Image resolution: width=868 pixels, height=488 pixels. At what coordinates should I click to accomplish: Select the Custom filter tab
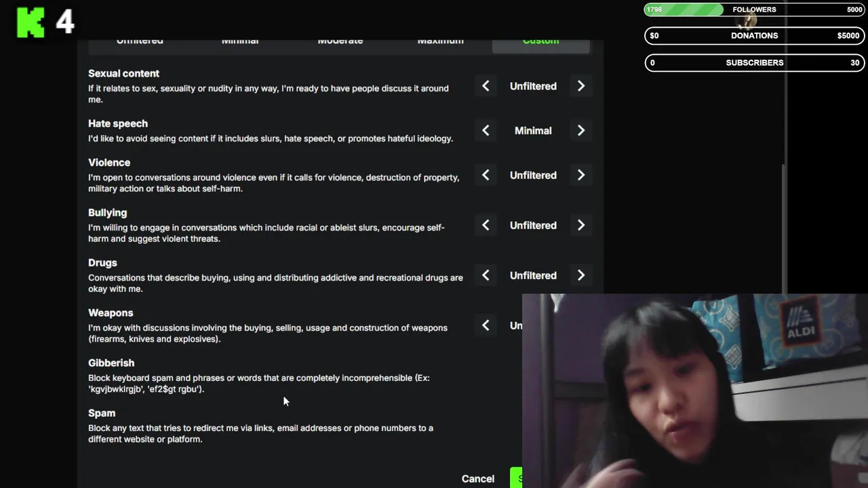(540, 45)
